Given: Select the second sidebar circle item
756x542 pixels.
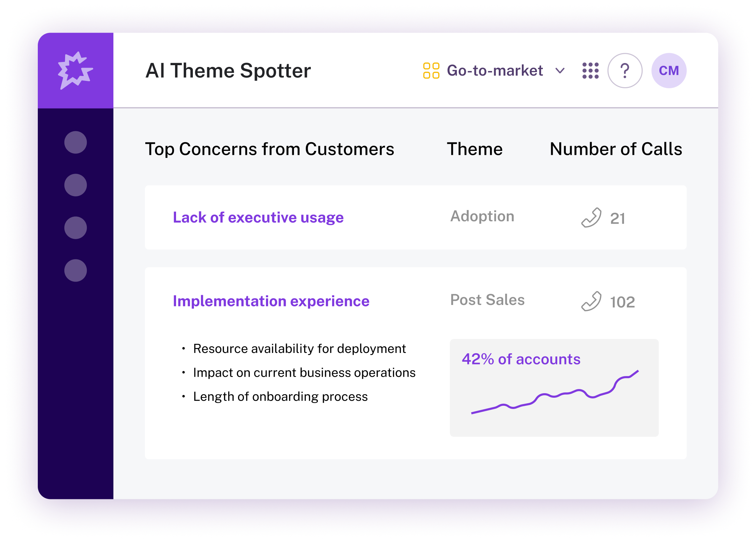Looking at the screenshot, I should click(x=76, y=185).
